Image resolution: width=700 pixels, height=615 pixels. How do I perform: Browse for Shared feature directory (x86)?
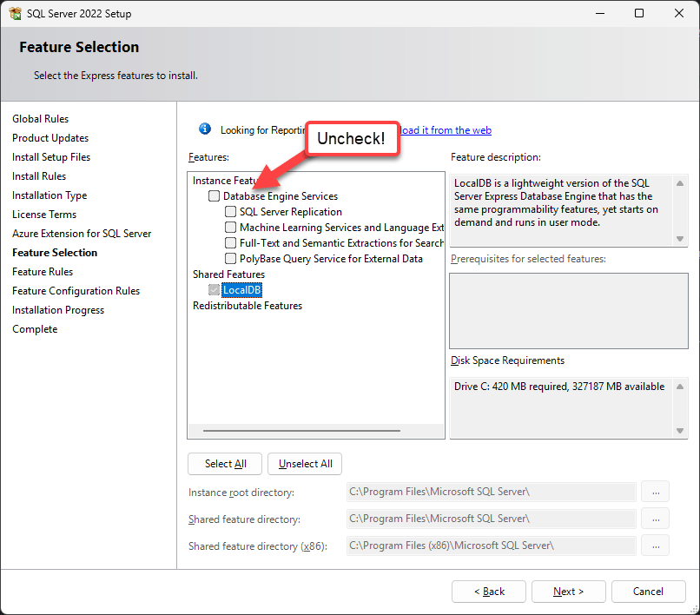pos(656,546)
